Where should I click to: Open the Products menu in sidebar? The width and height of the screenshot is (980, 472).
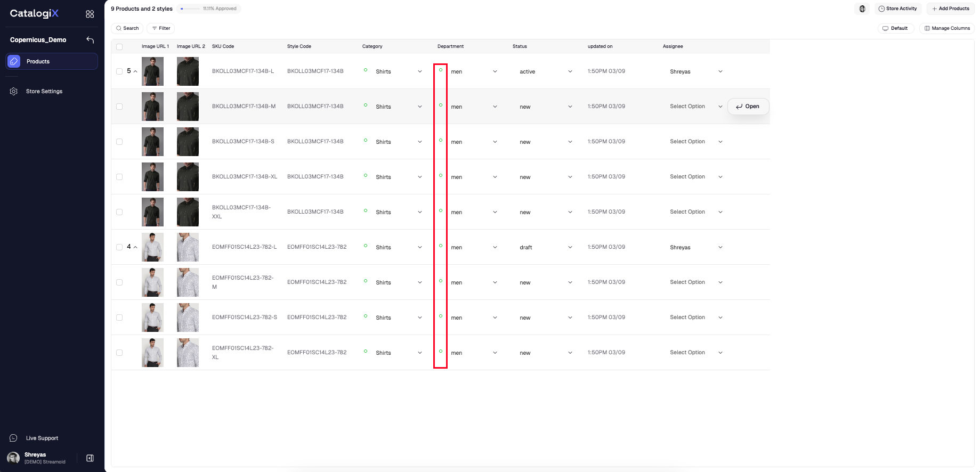(52, 61)
